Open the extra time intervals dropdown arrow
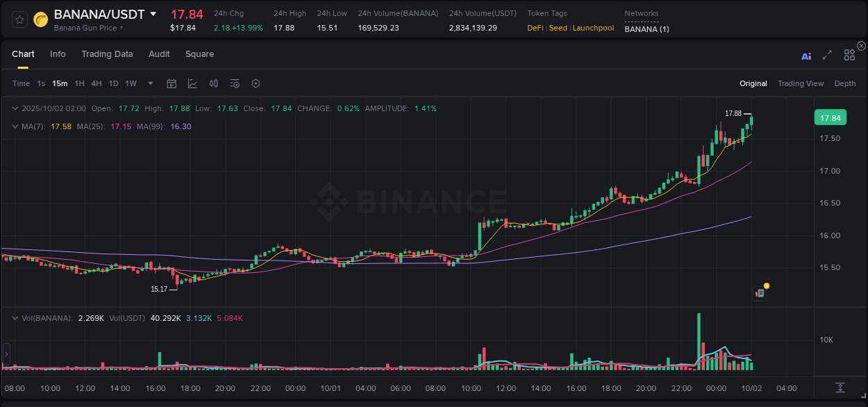The width and height of the screenshot is (868, 407). tap(149, 83)
